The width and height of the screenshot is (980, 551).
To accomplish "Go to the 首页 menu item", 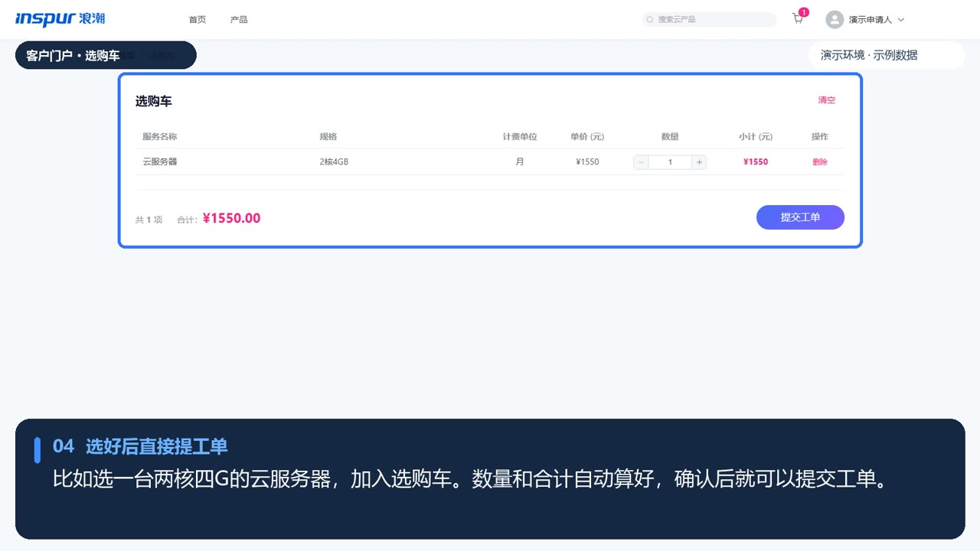I will coord(198,20).
